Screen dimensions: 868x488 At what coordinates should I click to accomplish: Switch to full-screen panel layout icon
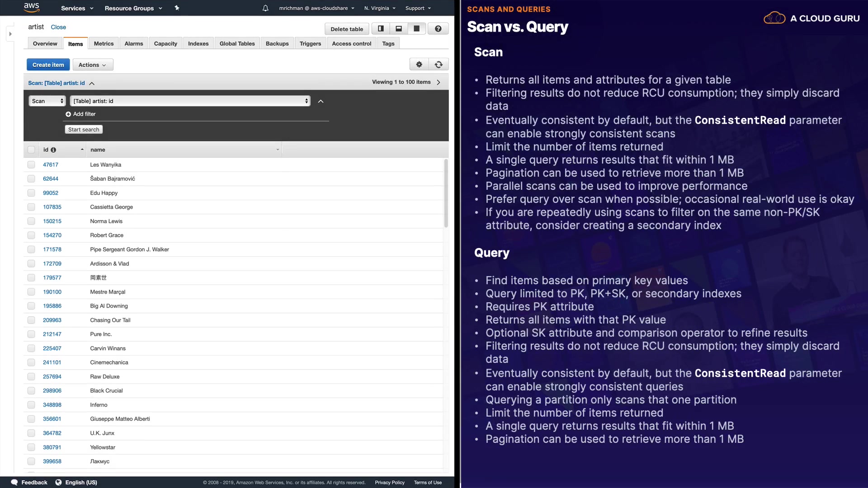[x=416, y=29]
